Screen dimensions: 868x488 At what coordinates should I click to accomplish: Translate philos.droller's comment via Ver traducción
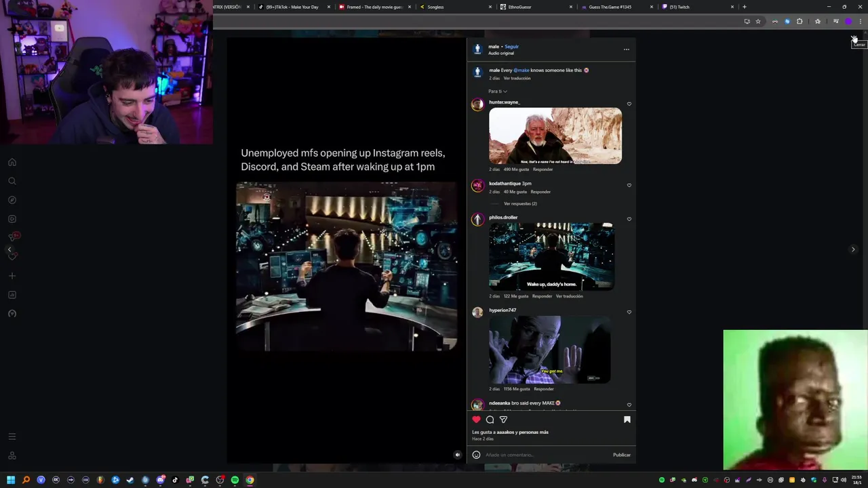(570, 296)
